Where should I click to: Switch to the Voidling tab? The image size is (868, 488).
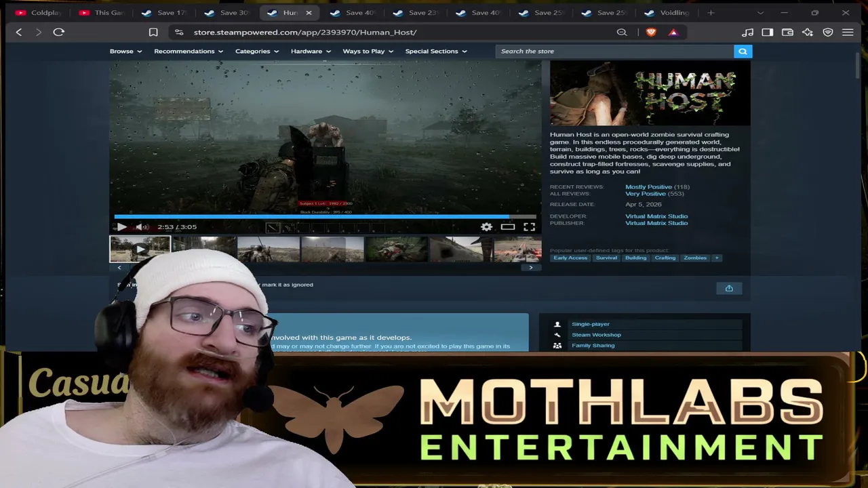667,12
